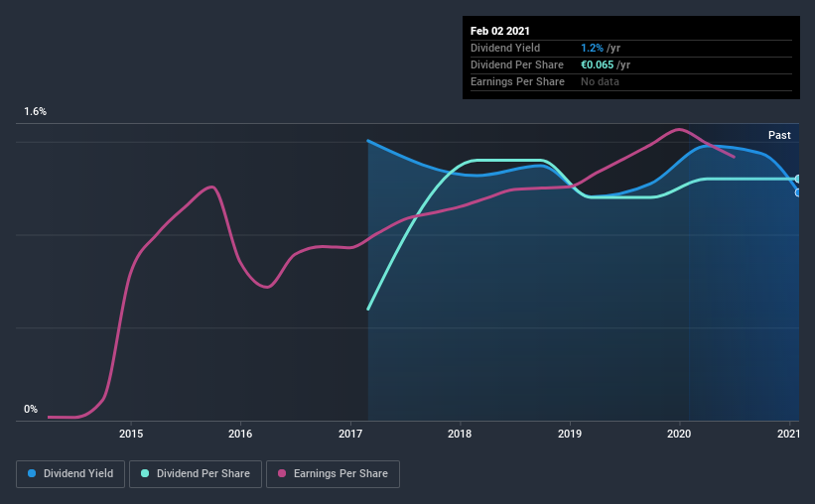Click the blue Dividend Yield legend dot

pos(32,473)
